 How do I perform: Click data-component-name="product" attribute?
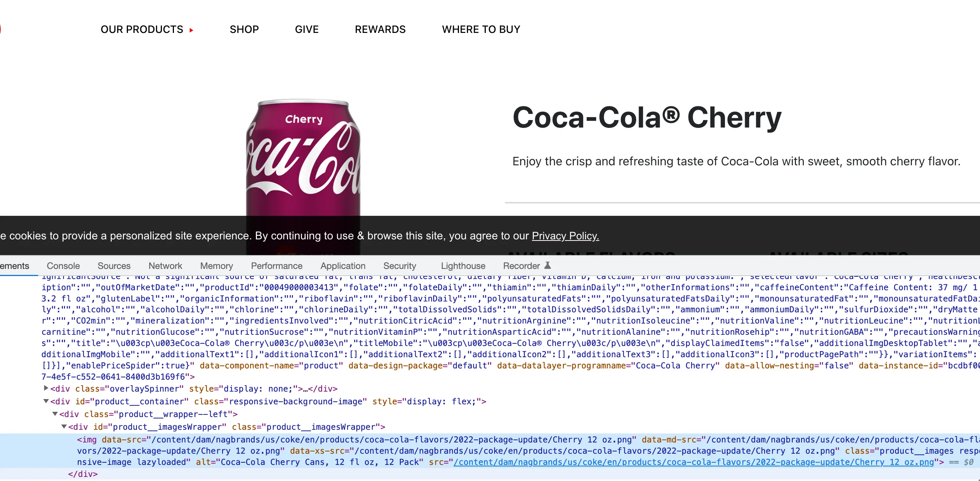[271, 365]
